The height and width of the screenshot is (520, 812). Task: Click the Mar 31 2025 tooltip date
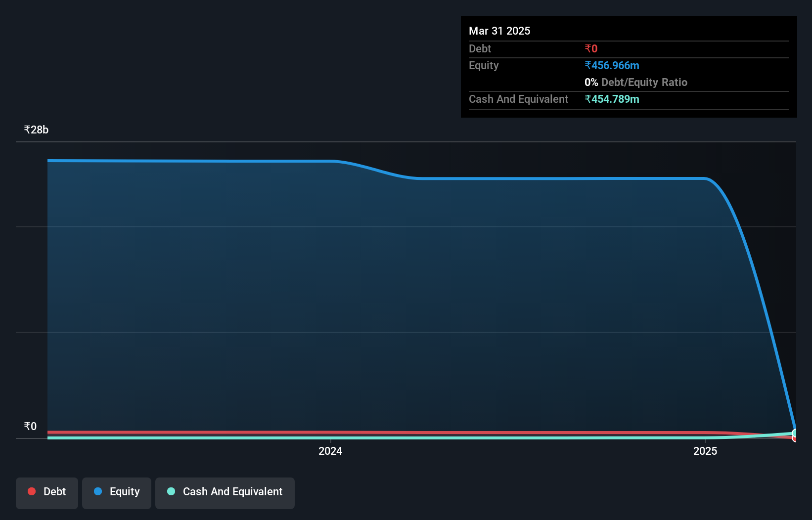pyautogui.click(x=499, y=31)
